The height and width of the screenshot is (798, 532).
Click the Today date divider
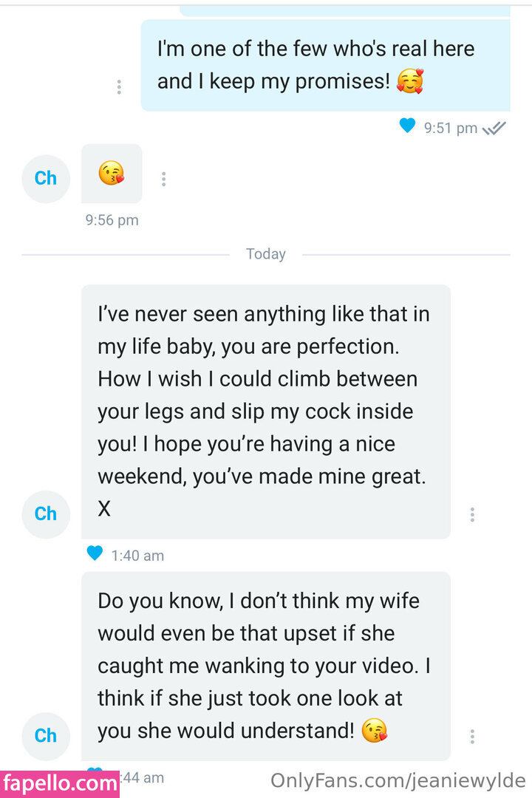point(266,254)
